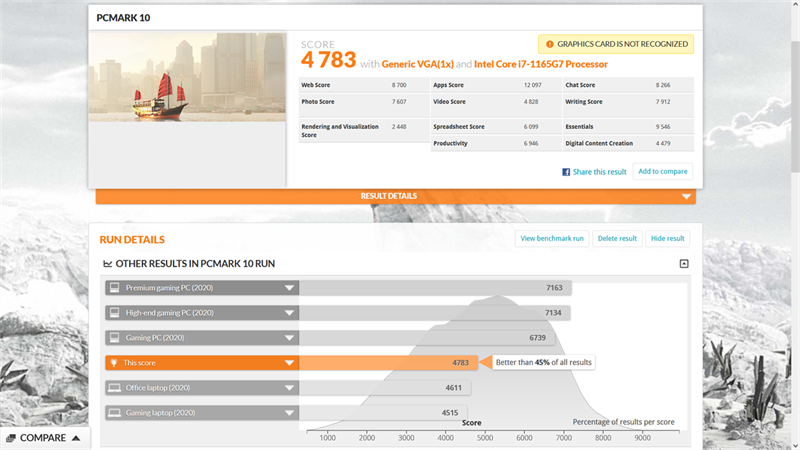Click the Facebook share icon
The height and width of the screenshot is (450, 800).
[x=566, y=172]
